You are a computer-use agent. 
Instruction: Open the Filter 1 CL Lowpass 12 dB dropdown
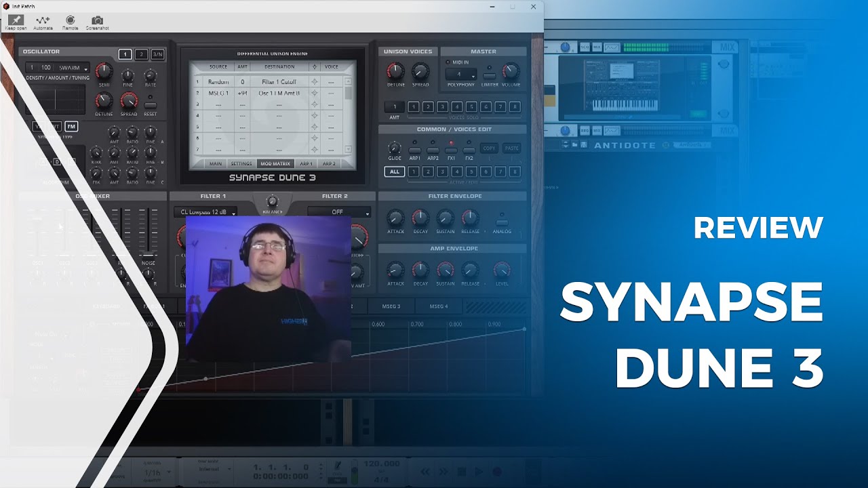206,212
